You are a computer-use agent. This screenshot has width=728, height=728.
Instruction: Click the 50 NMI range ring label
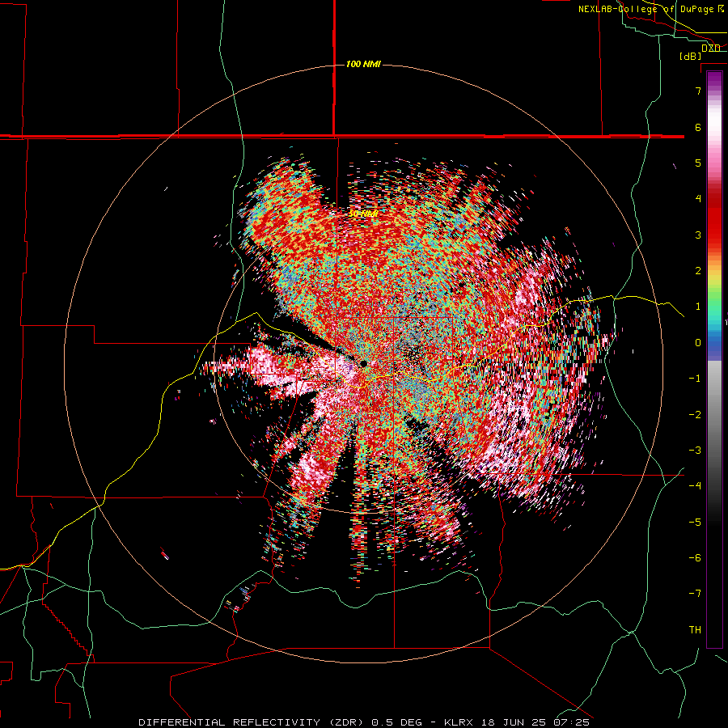pos(362,214)
